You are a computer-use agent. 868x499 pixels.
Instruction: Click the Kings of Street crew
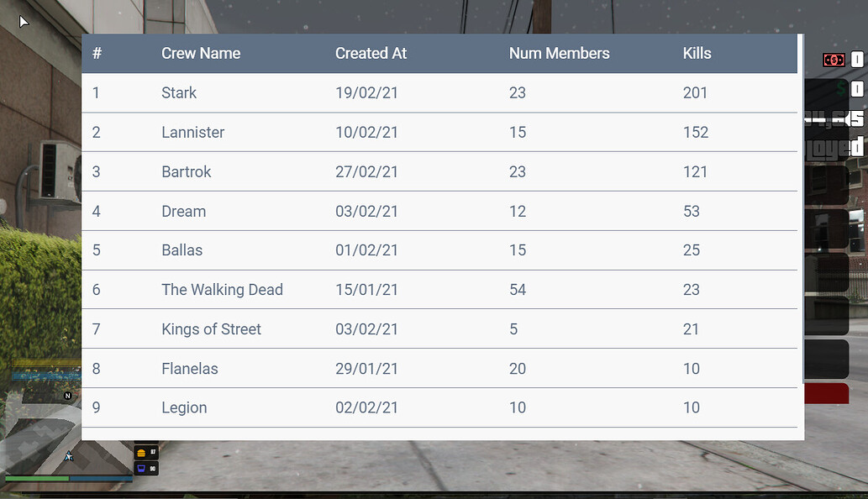point(211,329)
